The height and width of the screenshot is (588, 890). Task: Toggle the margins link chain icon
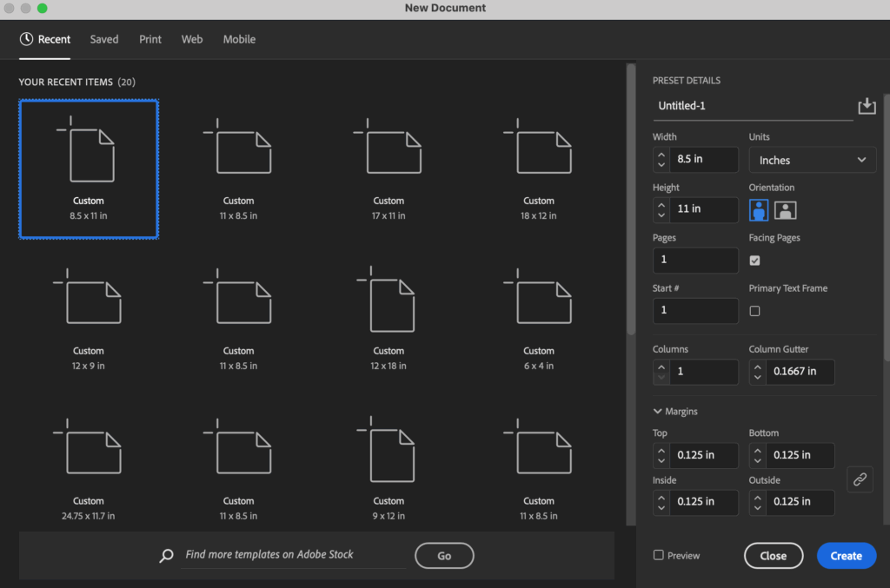click(860, 479)
